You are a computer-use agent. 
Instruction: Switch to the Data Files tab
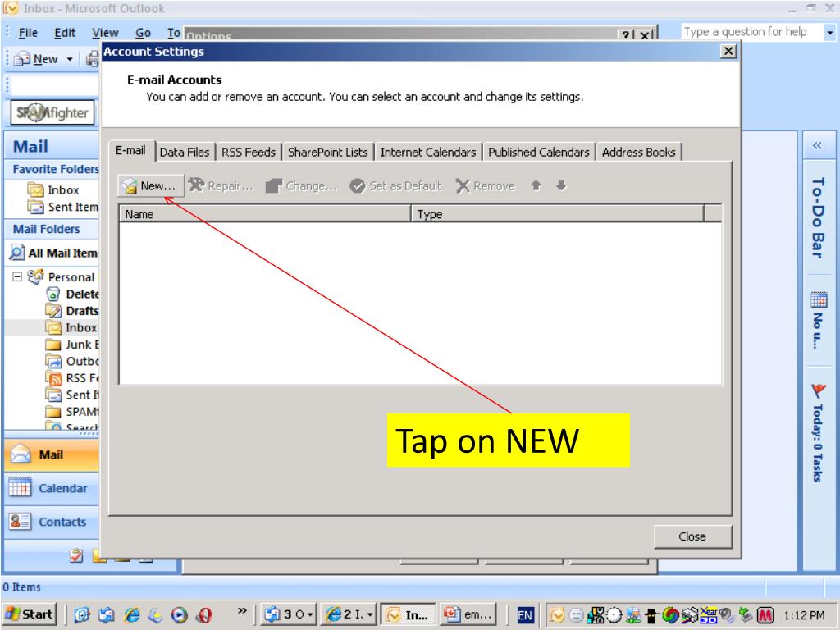pos(185,152)
